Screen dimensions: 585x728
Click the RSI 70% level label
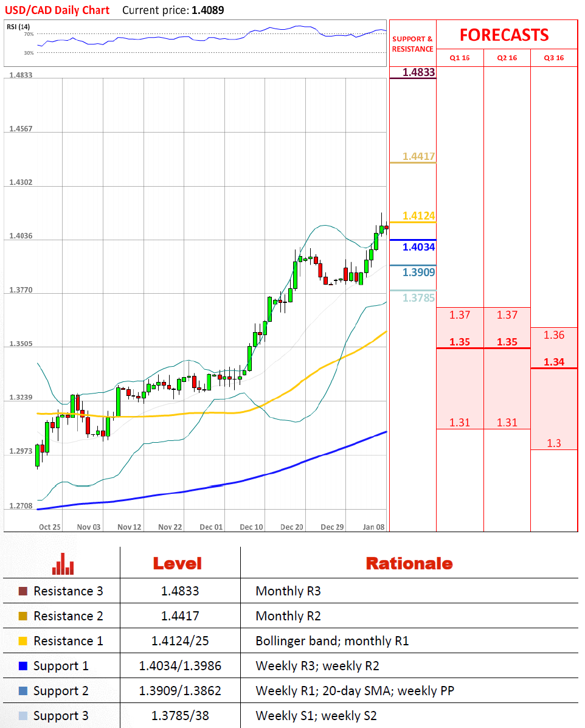[29, 34]
